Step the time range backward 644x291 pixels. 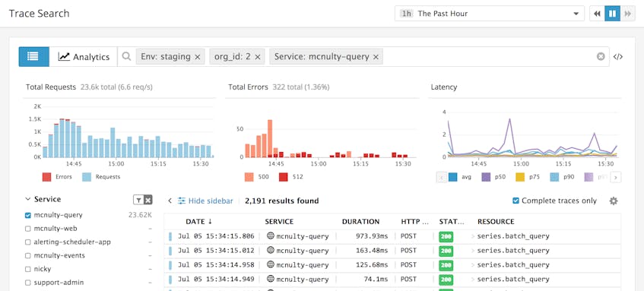point(597,14)
